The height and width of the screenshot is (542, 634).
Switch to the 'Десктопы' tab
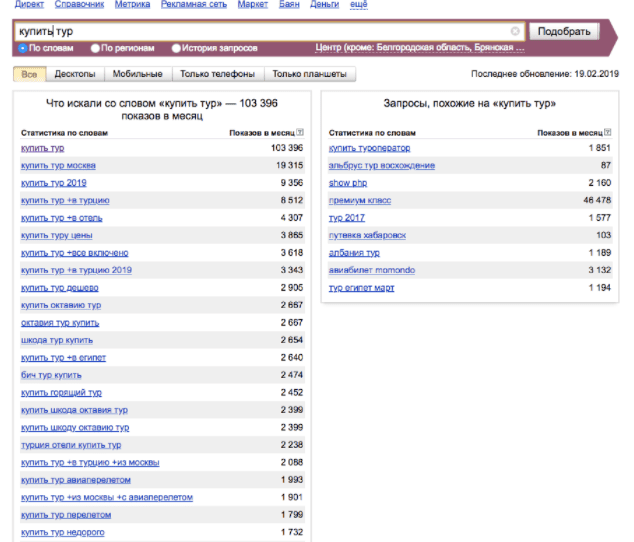pos(74,74)
